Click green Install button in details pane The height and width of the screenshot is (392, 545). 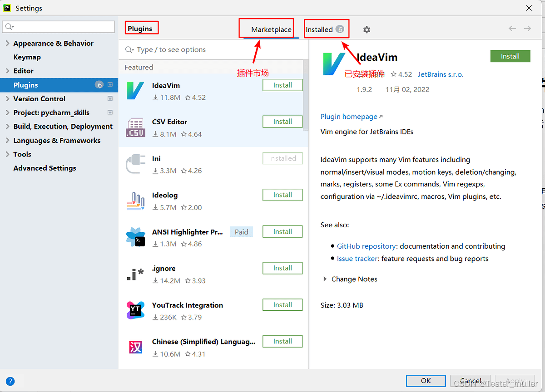pyautogui.click(x=510, y=56)
